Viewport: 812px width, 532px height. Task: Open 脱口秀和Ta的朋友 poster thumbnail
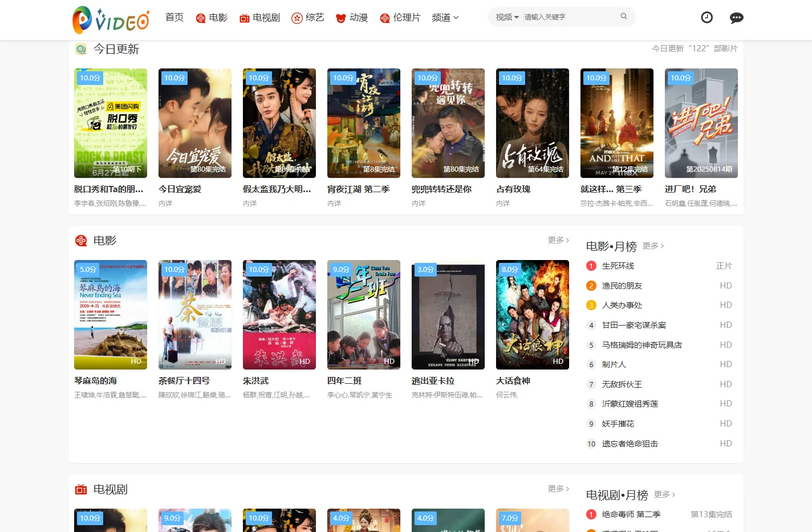click(x=111, y=123)
